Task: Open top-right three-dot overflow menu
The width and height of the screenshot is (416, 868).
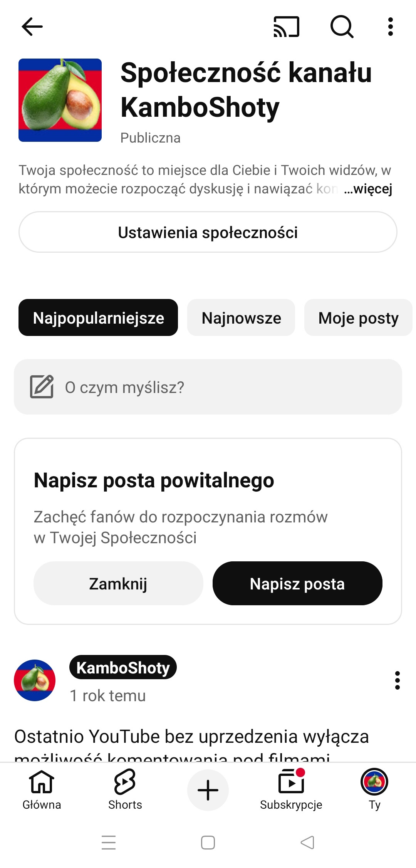Action: 391,27
